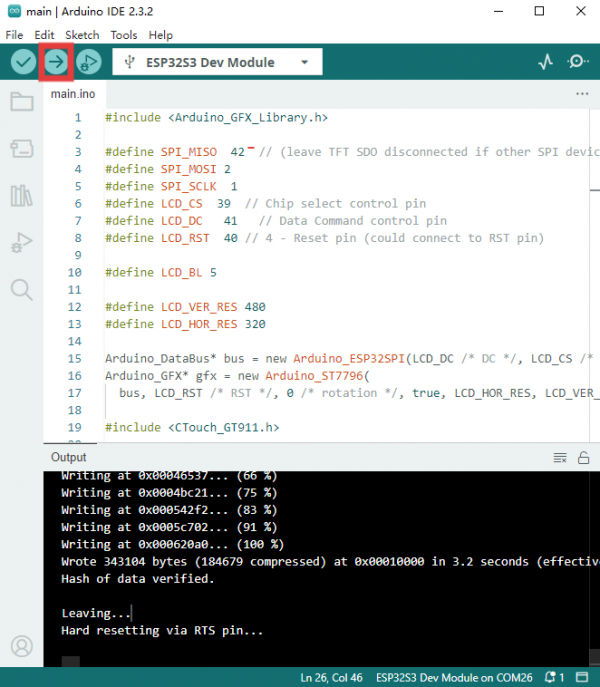Open the Sketch menu

82,35
